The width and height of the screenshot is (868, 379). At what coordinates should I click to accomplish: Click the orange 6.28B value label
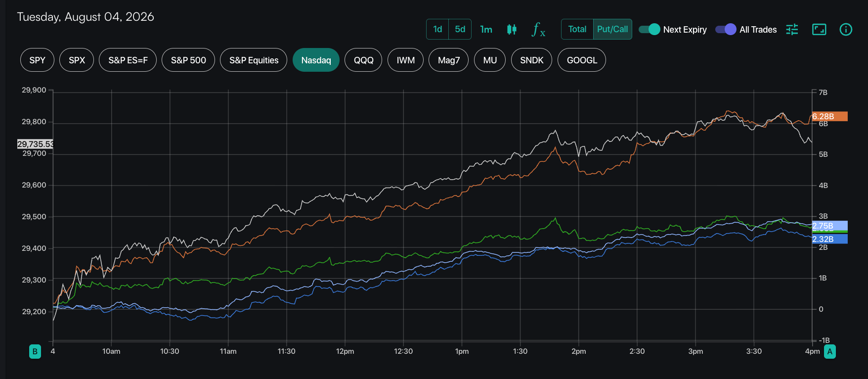click(x=830, y=116)
